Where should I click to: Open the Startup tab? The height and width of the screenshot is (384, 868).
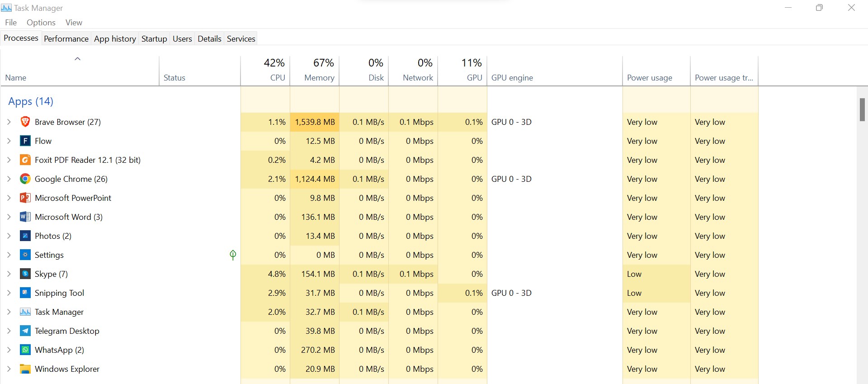pos(154,39)
